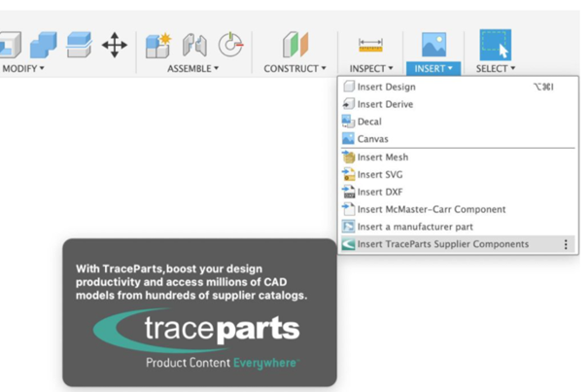Screen dimensions: 588x392
Task: Choose Insert McMaster-Carr Component
Action: point(431,209)
